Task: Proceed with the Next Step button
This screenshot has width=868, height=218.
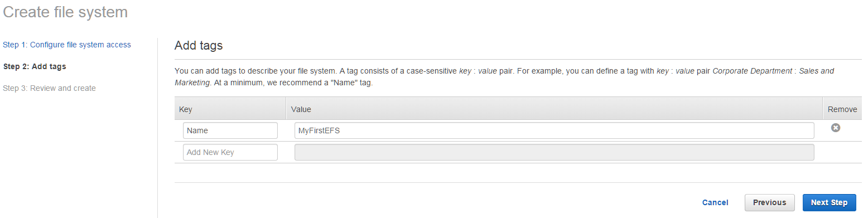Action: 829,202
